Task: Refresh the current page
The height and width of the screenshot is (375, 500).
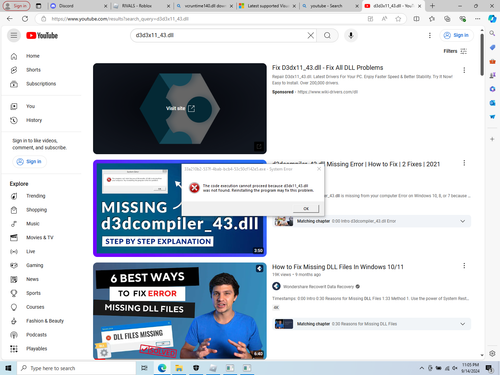Action: (x=25, y=19)
